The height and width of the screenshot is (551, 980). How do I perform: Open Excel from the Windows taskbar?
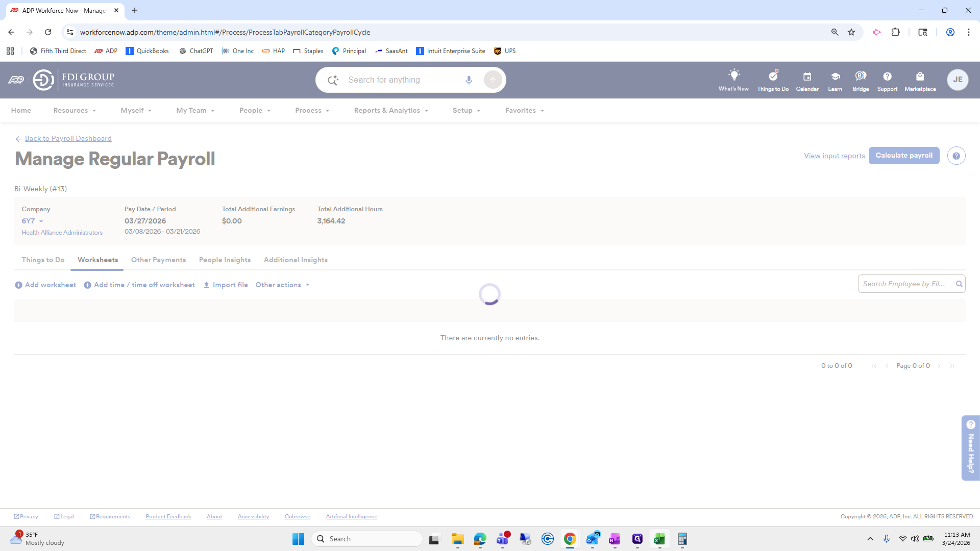(x=659, y=539)
